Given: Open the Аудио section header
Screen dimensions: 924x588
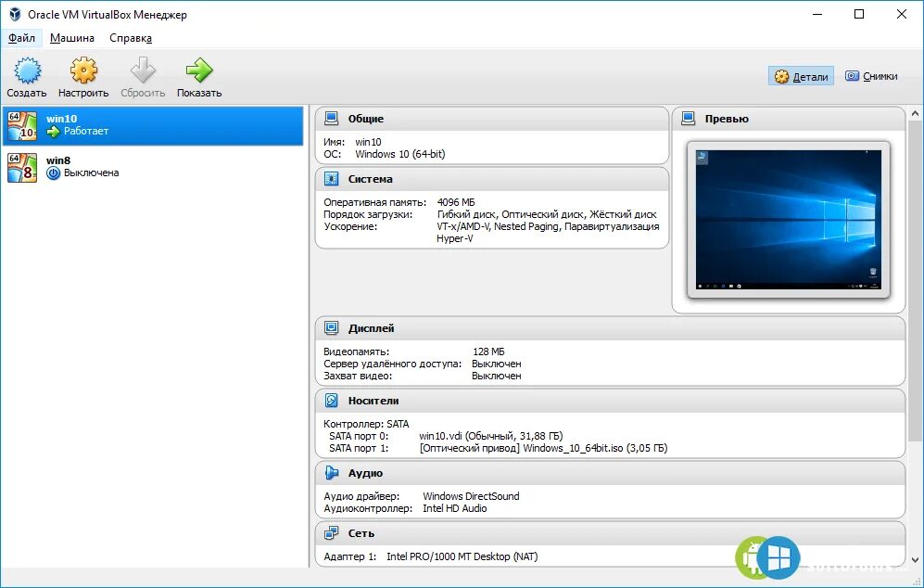Looking at the screenshot, I should click(x=611, y=473).
